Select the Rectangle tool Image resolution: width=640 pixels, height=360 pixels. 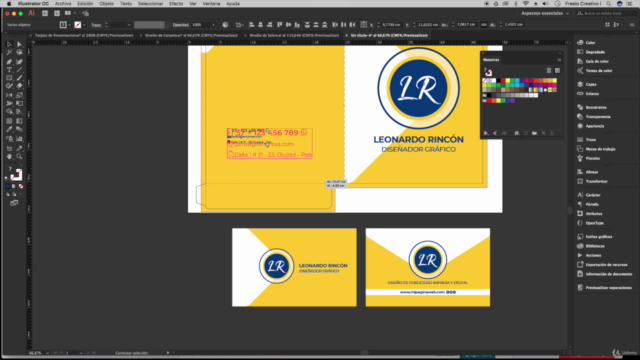(9, 78)
